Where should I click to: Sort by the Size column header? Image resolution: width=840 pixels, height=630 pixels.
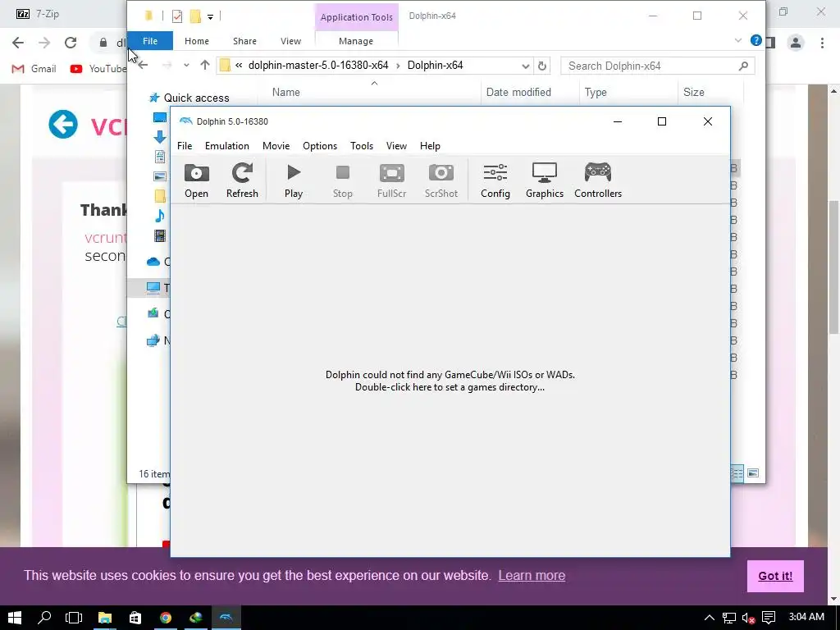coord(694,92)
